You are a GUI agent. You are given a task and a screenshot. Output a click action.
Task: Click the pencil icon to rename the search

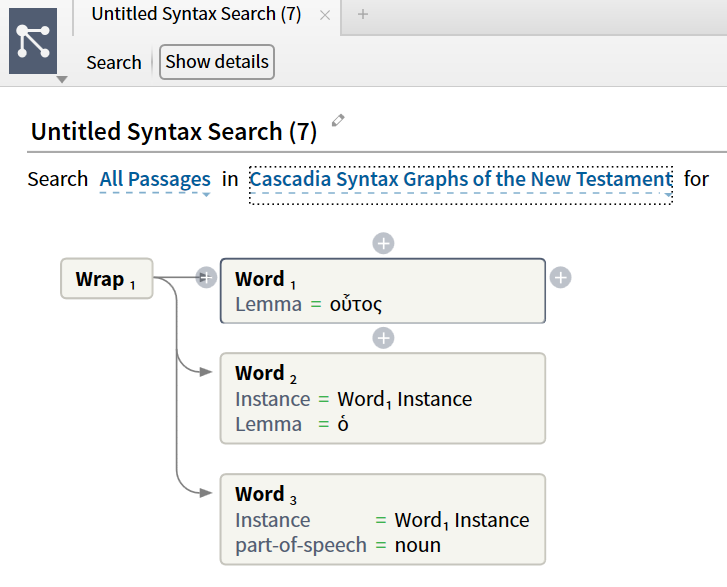pos(338,121)
